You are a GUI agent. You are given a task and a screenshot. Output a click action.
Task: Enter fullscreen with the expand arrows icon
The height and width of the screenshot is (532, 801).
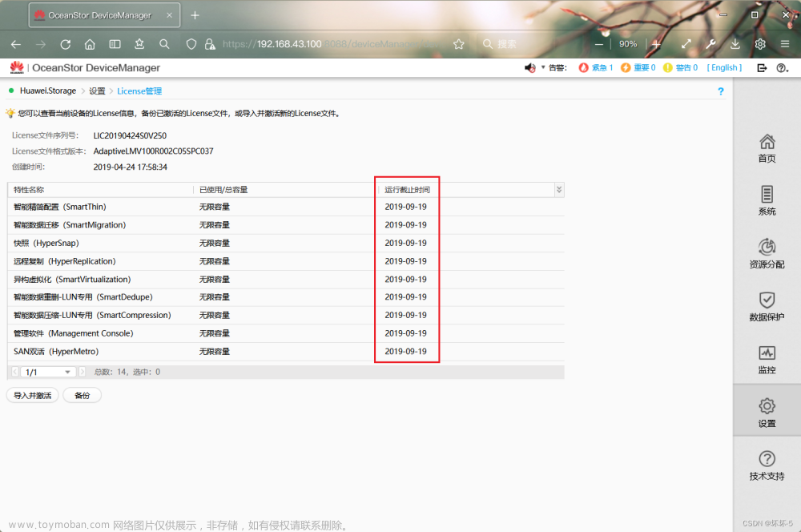686,44
